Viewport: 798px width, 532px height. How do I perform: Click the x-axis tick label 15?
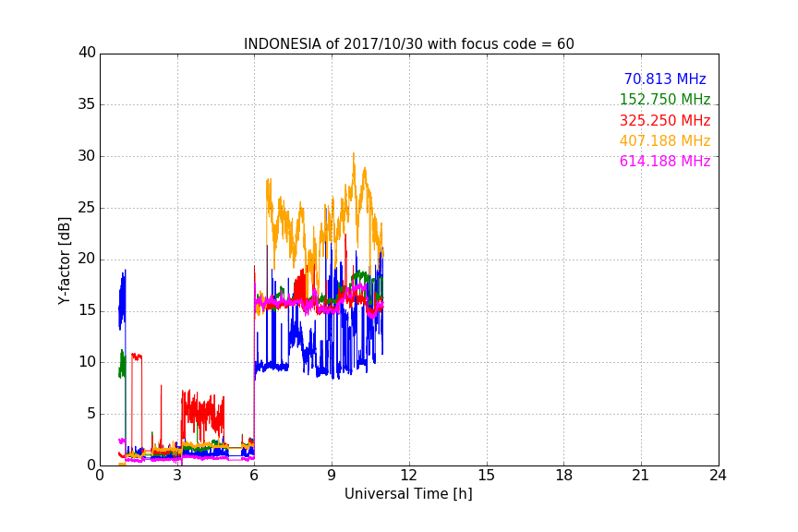[x=487, y=476]
